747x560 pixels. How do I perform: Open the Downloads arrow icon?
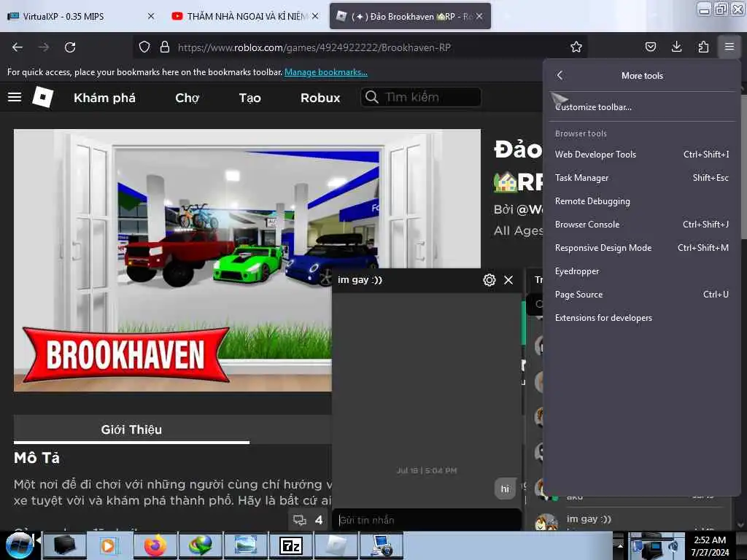pos(676,47)
